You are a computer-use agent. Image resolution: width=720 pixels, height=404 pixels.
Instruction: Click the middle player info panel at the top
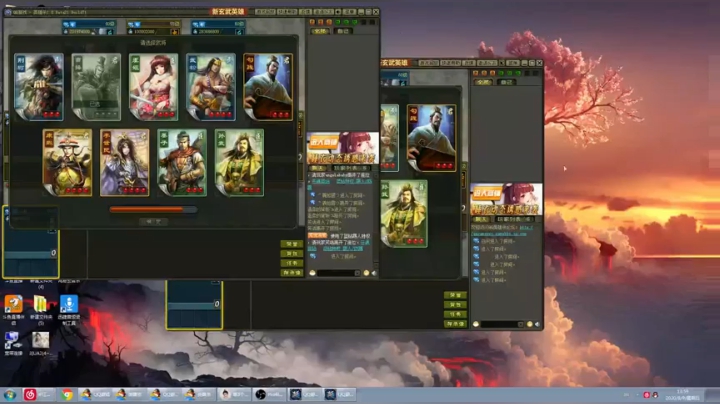click(153, 28)
